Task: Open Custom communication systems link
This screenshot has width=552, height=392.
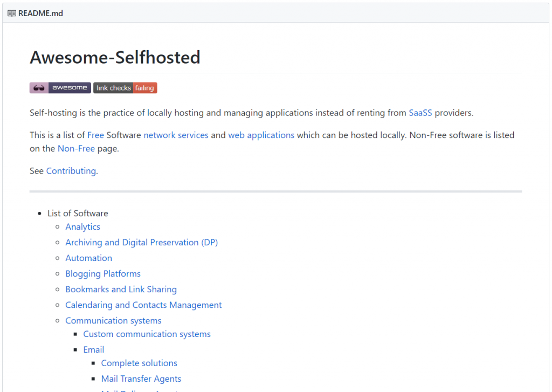Action: 147,334
